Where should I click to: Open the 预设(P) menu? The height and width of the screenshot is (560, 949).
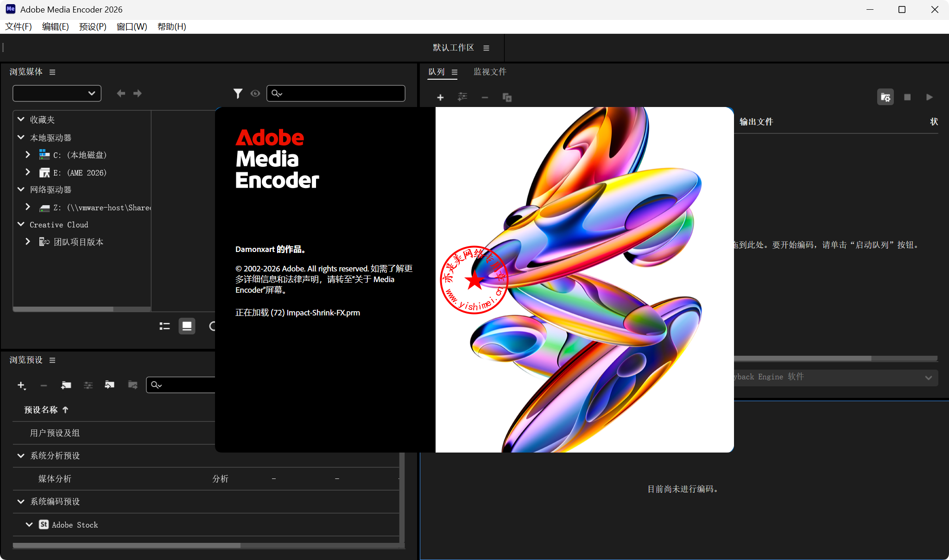pyautogui.click(x=93, y=26)
